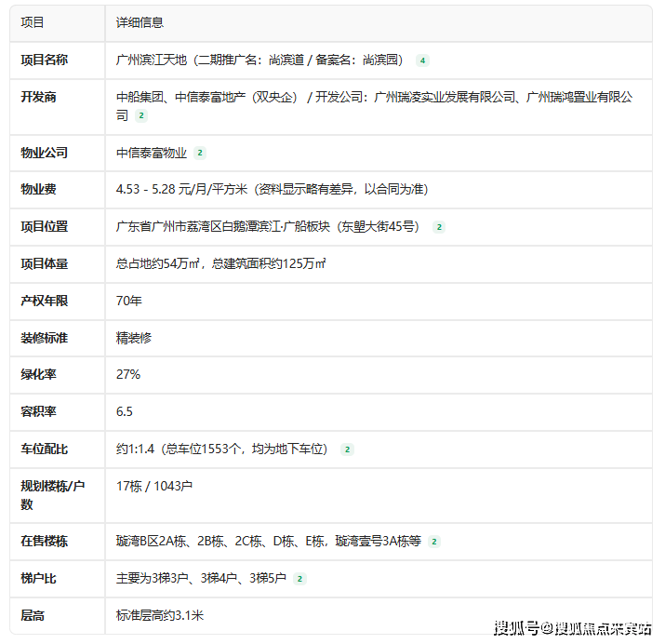Click the 4.53 - 5.28 元/月/平方米 value
This screenshot has width=665, height=644.
point(181,189)
